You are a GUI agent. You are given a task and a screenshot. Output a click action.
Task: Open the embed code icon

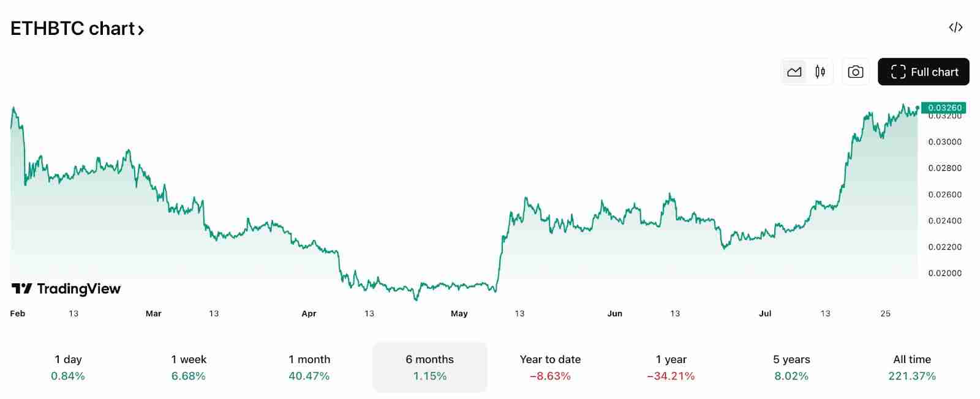click(956, 28)
